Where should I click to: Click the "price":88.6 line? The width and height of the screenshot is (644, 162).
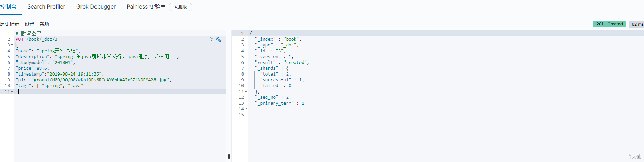(x=32, y=68)
